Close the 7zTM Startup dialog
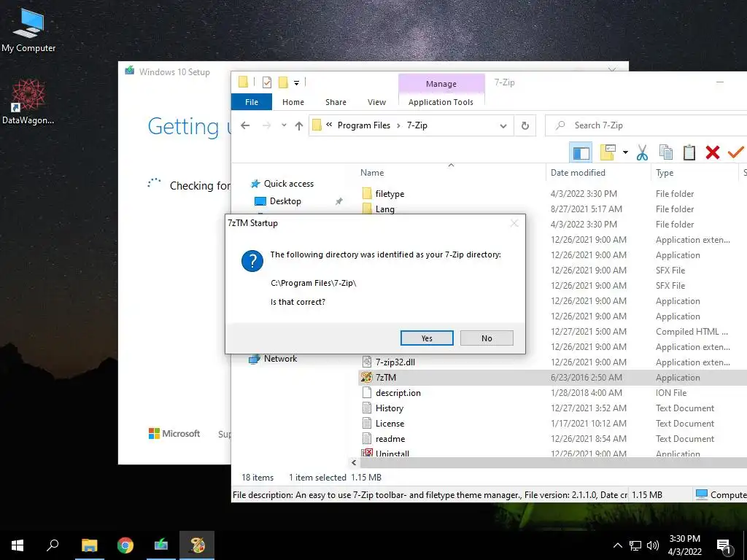 tap(514, 223)
